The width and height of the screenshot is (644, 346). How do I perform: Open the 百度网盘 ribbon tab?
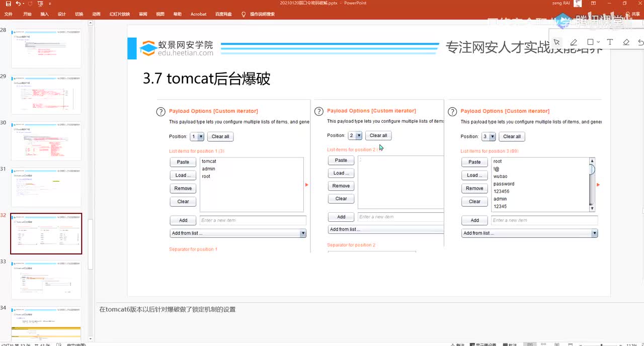coord(223,14)
